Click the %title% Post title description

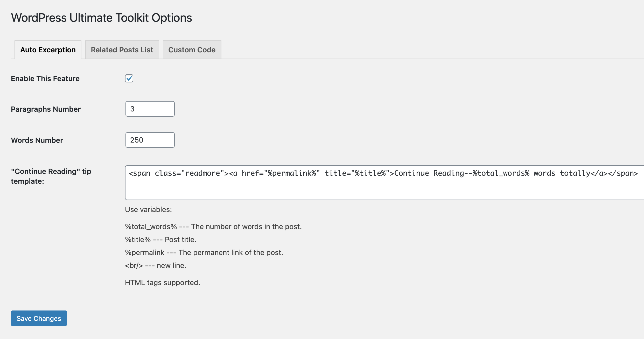160,239
